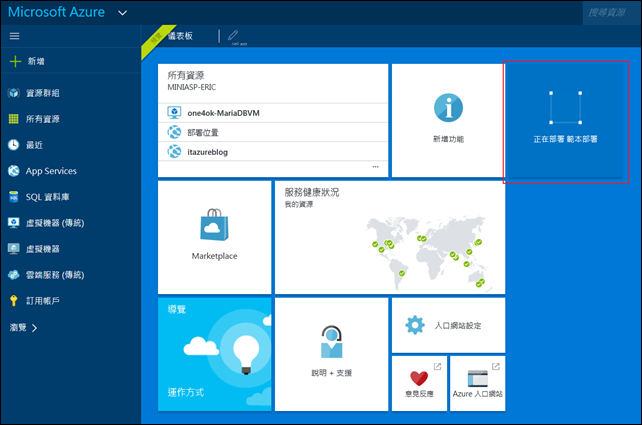Select 所有資源 in the sidebar menu
Viewport: 642px width, 425px height.
tap(43, 119)
